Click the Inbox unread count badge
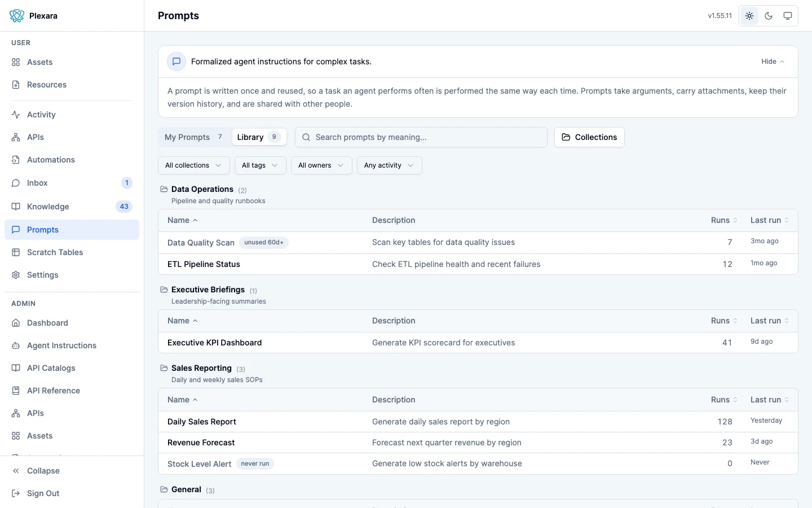The width and height of the screenshot is (812, 508). (127, 183)
